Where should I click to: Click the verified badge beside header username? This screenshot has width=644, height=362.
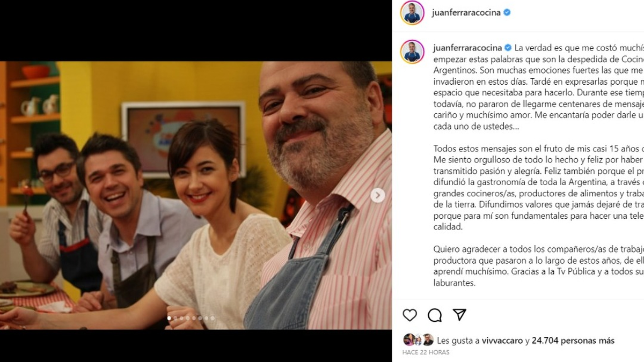[507, 12]
